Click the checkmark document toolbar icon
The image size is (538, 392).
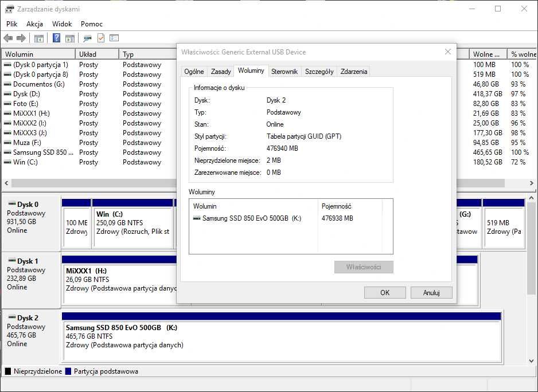point(101,38)
